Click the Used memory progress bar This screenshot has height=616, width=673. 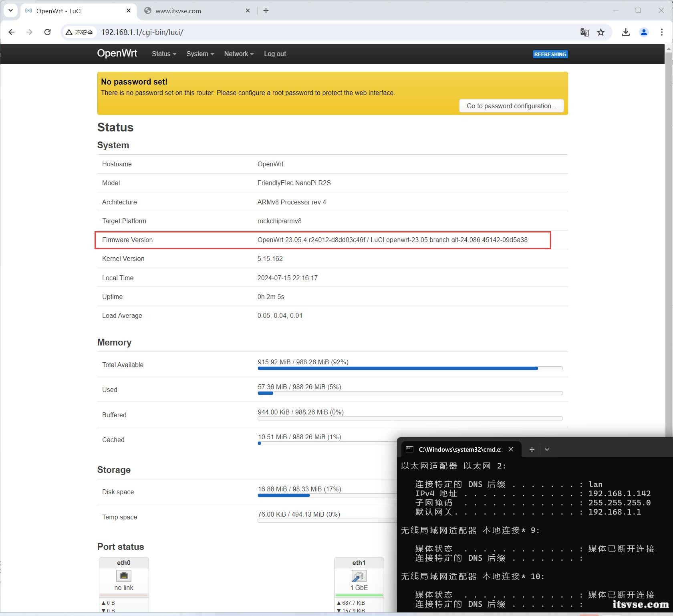(410, 393)
